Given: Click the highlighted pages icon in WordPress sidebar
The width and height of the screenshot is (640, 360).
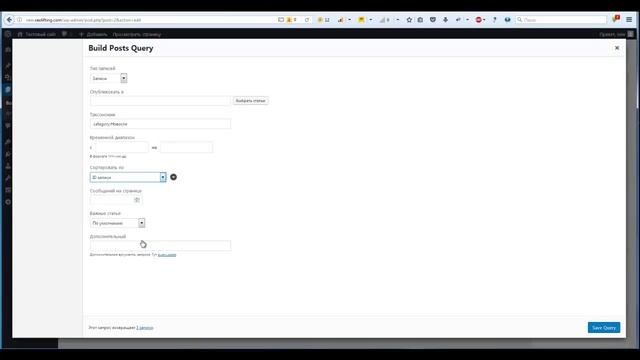Looking at the screenshot, I should click(x=7, y=89).
